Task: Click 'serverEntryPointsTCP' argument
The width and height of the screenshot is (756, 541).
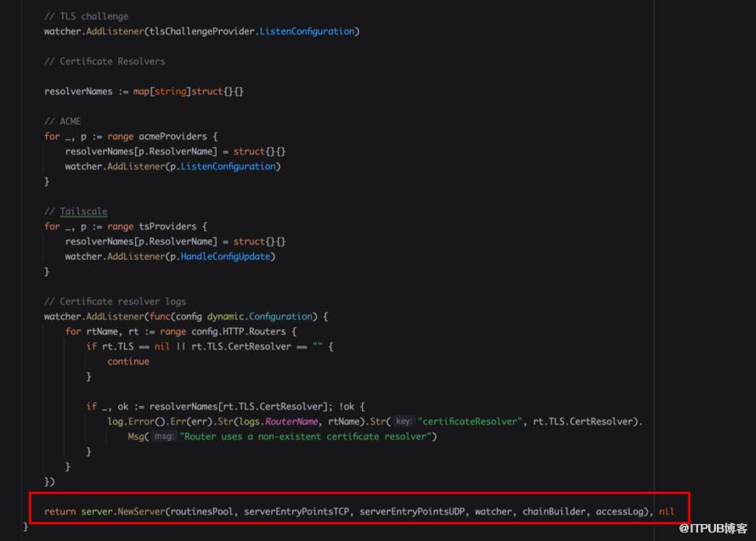Action: coord(296,511)
